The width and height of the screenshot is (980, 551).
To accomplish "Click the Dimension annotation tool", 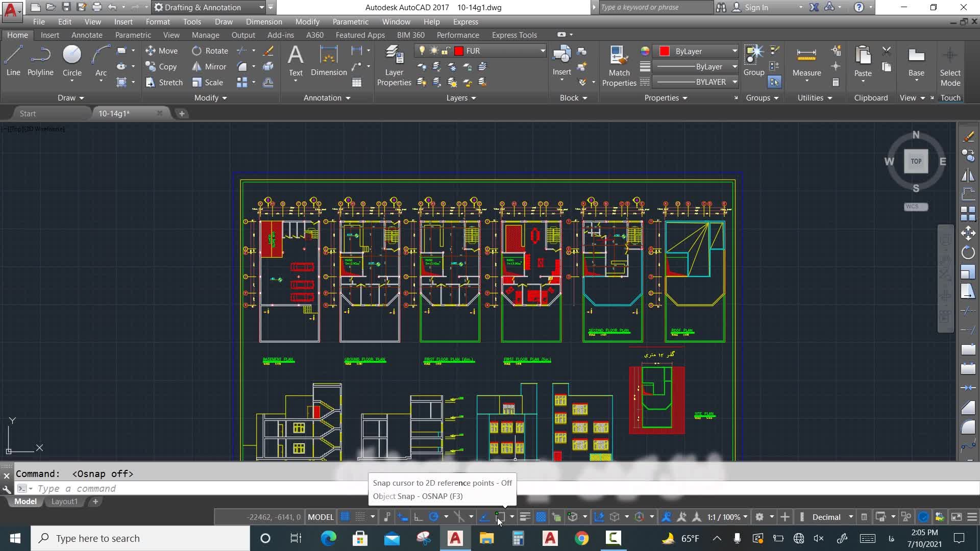I will [x=328, y=60].
